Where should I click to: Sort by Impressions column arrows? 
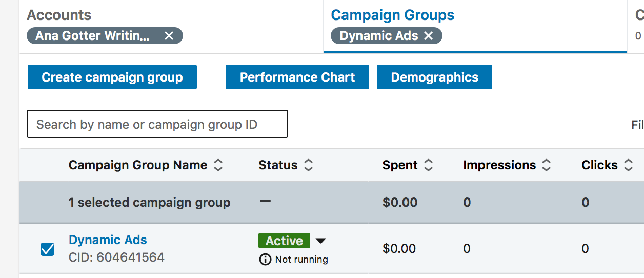[x=547, y=165]
